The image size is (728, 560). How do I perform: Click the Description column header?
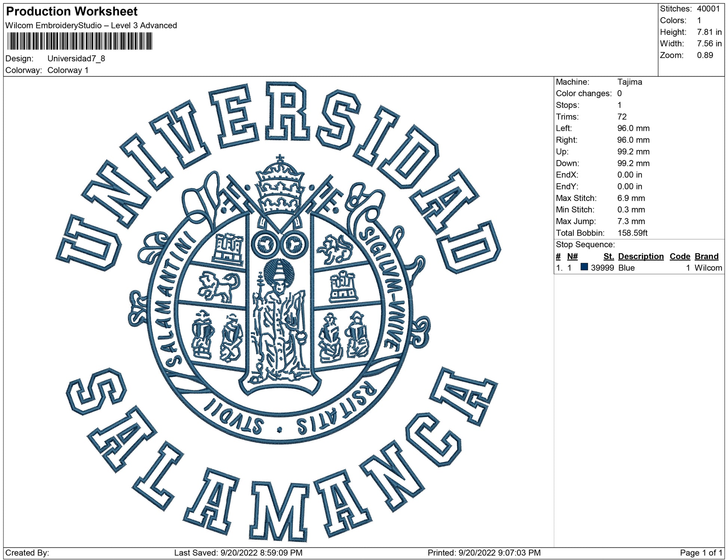640,256
